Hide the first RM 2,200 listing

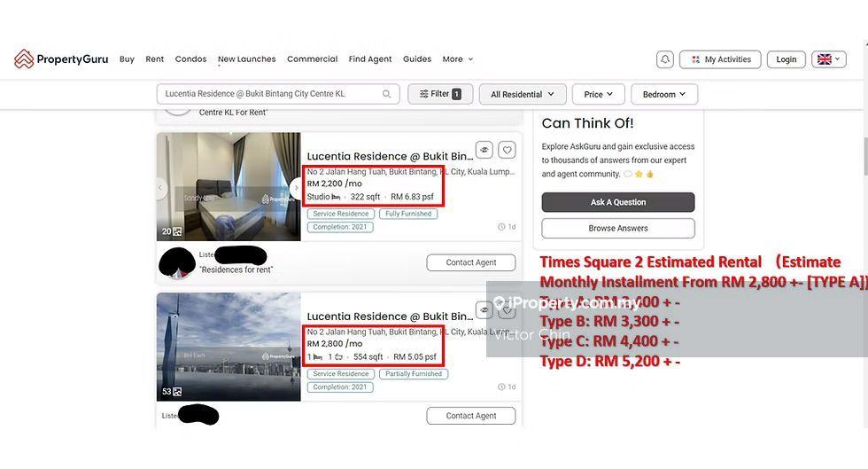[484, 150]
